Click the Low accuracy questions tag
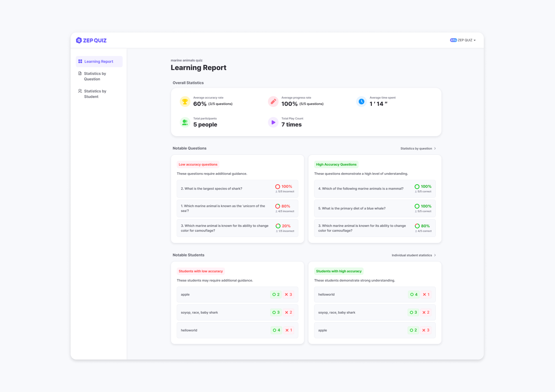This screenshot has width=555, height=392. point(198,165)
